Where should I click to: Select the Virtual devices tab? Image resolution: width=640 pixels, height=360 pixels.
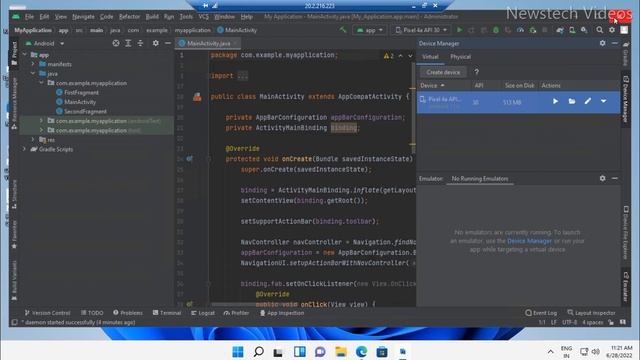click(430, 57)
